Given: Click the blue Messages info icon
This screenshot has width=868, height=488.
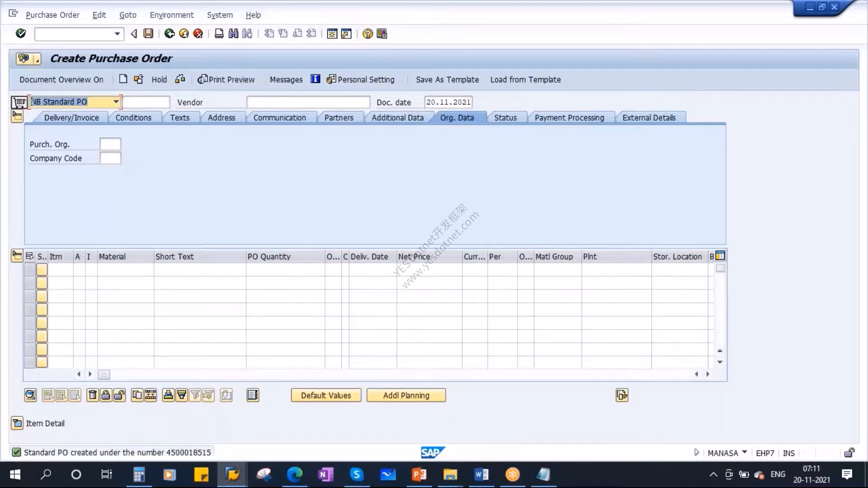Looking at the screenshot, I should (315, 79).
